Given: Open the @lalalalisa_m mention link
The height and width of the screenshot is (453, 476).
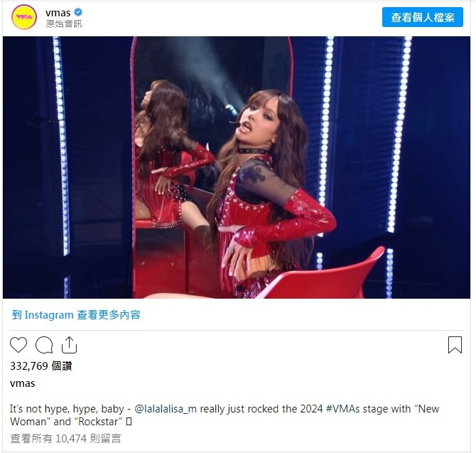Looking at the screenshot, I should (x=166, y=409).
